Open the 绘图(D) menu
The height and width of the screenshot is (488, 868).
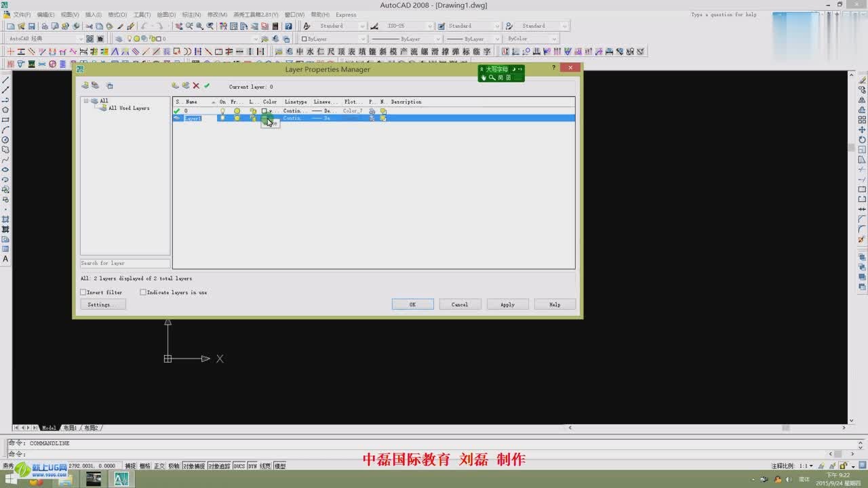165,14
